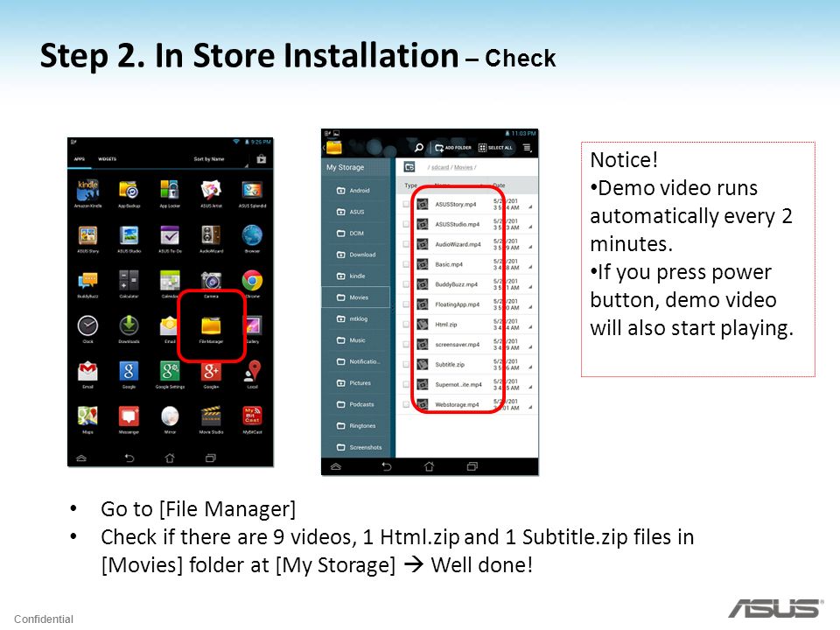The width and height of the screenshot is (840, 630).
Task: Open the Sort by Name dropdown
Action: [220, 159]
